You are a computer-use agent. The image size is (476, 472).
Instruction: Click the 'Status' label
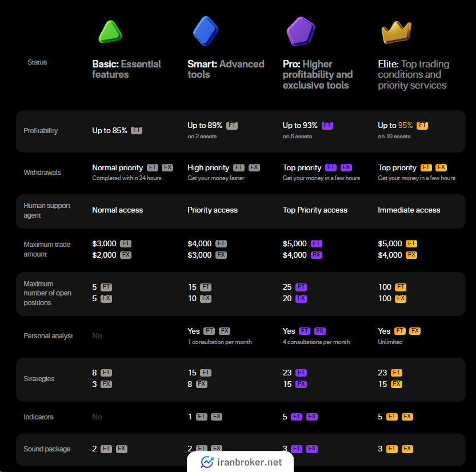point(37,62)
